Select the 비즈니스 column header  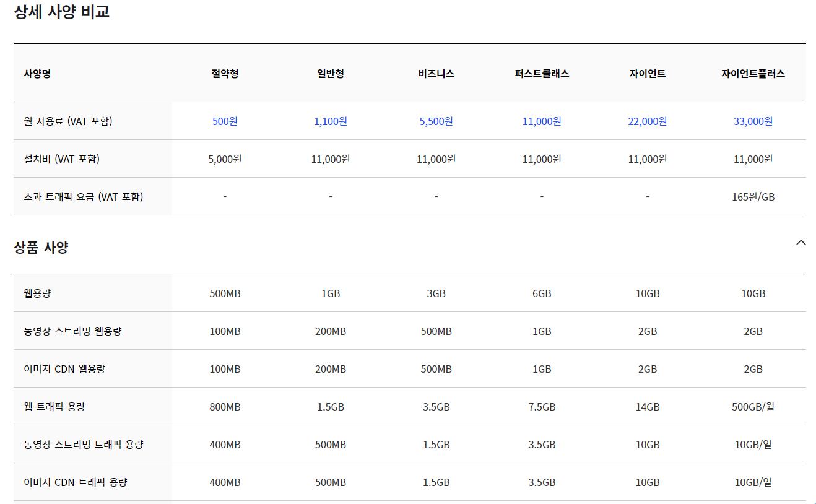(436, 74)
